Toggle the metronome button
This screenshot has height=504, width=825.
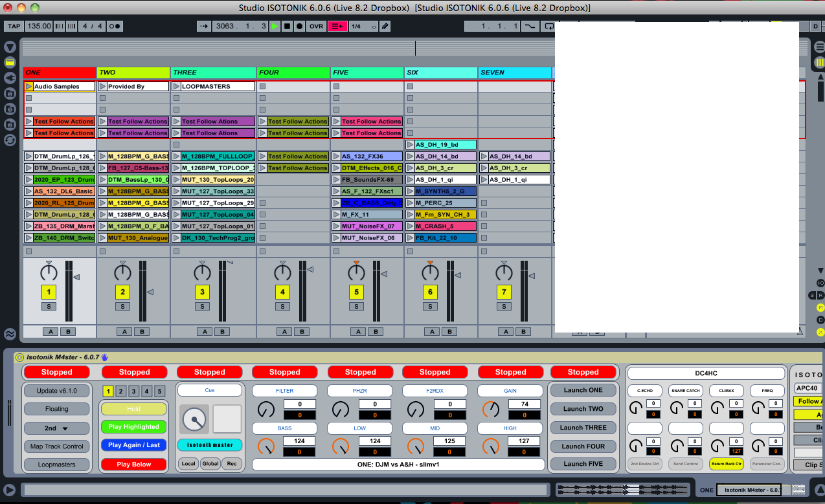click(x=115, y=26)
